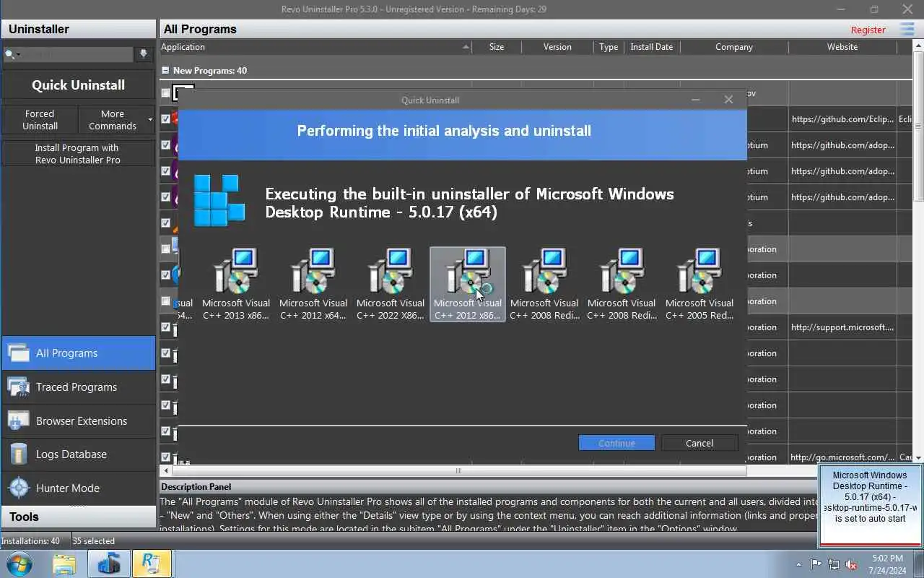Open the search options magnifier dropdown
Screen dimensions: 924x578
coord(12,54)
